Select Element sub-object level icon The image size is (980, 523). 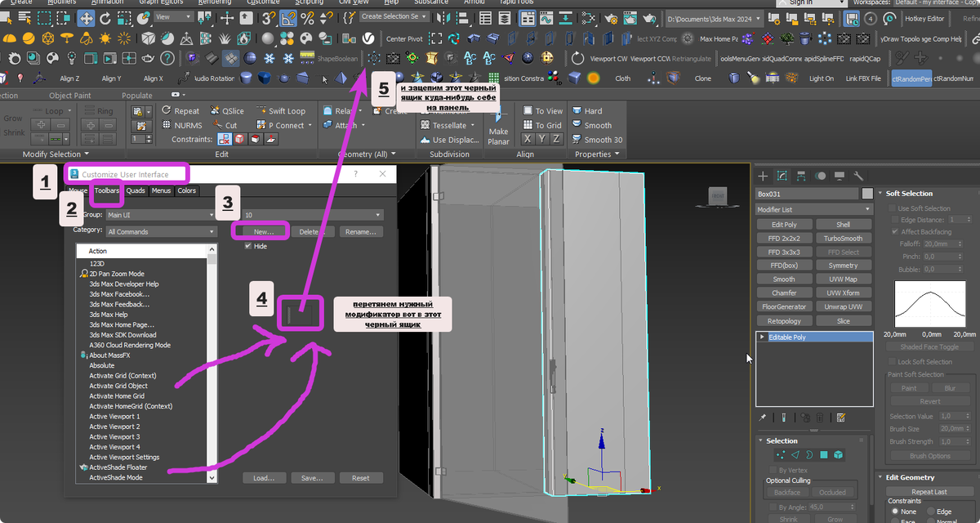click(x=838, y=454)
